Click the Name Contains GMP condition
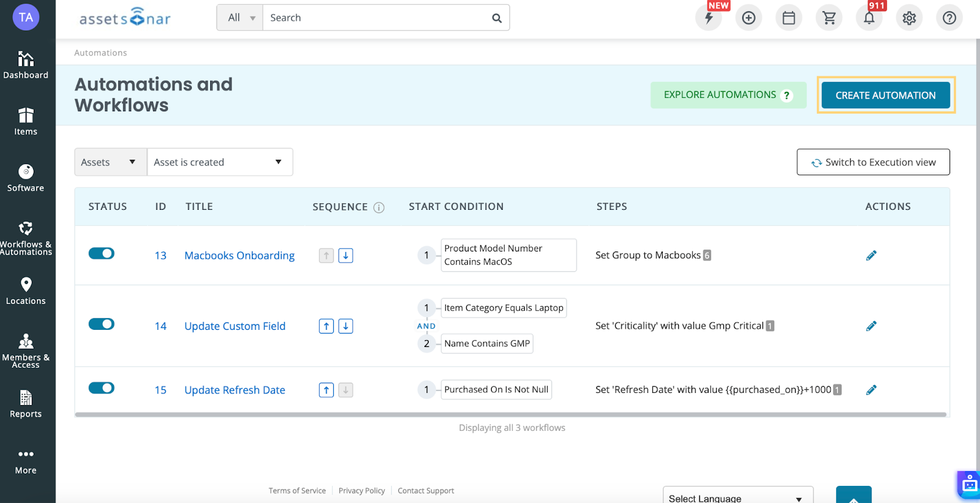This screenshot has width=980, height=503. 487,343
